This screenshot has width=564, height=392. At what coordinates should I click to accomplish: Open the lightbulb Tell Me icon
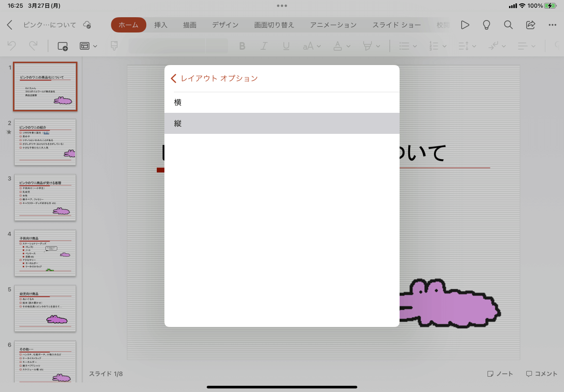pyautogui.click(x=486, y=25)
